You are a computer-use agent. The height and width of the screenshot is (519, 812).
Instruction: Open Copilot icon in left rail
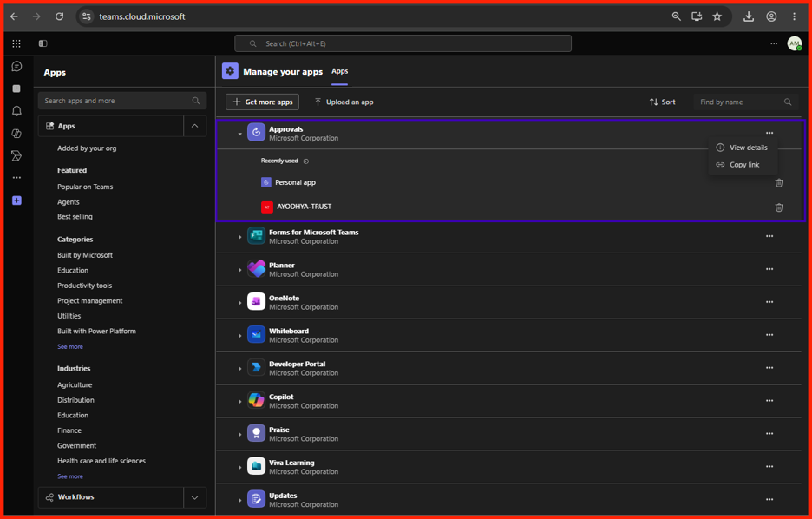(x=16, y=133)
